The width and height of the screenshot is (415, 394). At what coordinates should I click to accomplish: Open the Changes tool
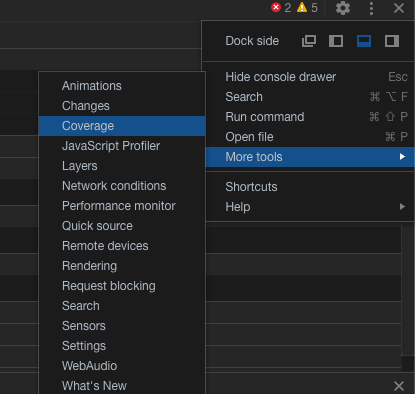pyautogui.click(x=122, y=106)
